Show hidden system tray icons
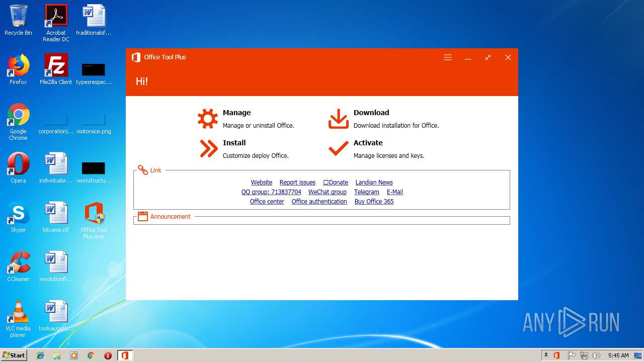This screenshot has width=644, height=362. click(546, 355)
